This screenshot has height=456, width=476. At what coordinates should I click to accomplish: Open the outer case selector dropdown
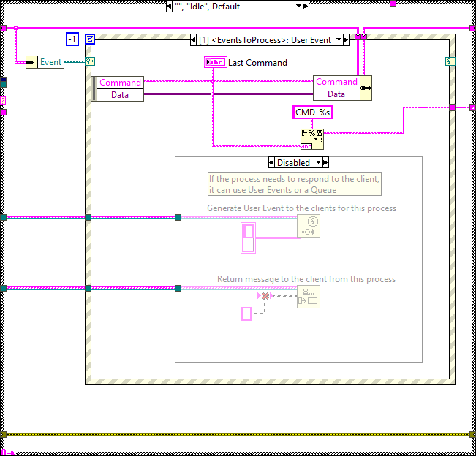pos(298,6)
